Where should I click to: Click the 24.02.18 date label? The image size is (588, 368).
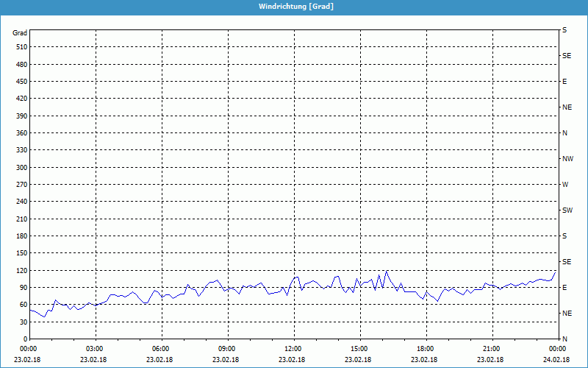[557, 360]
